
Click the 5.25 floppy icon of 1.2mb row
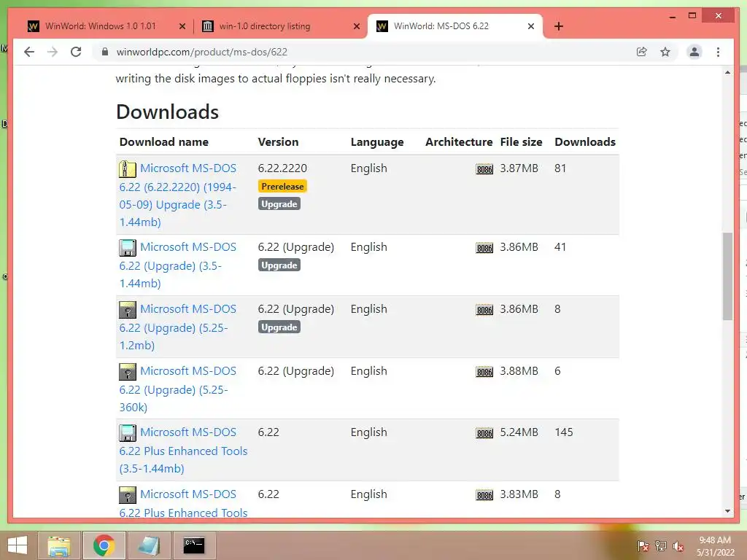point(127,309)
